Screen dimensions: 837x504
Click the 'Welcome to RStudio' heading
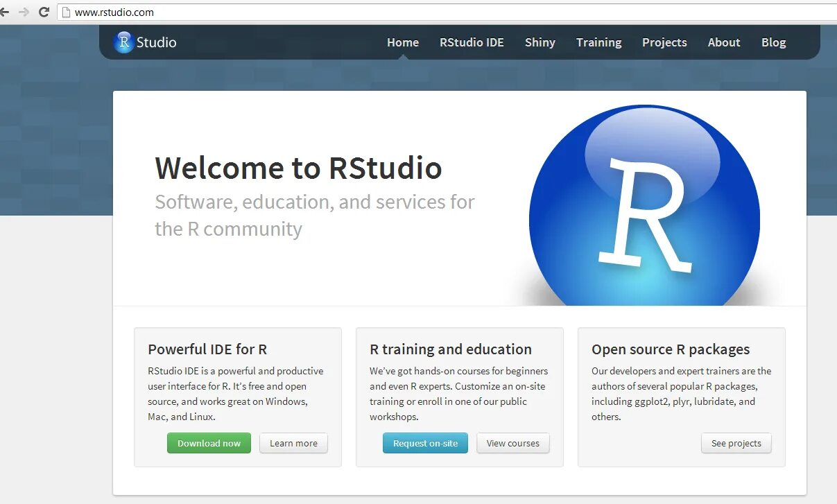click(298, 168)
